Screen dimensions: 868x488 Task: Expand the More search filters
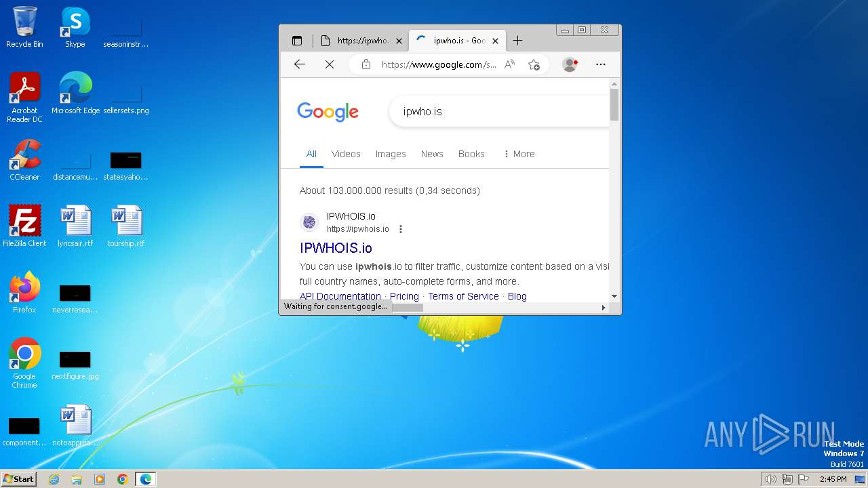[519, 154]
